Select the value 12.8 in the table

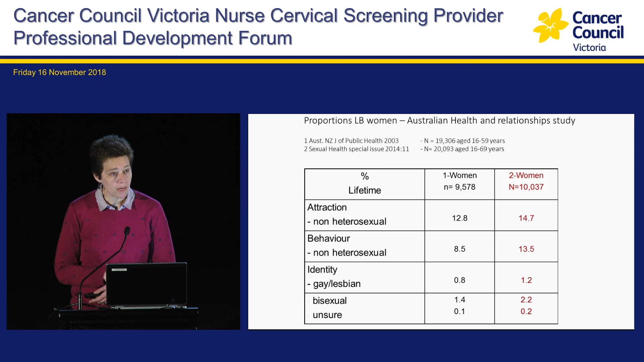460,218
